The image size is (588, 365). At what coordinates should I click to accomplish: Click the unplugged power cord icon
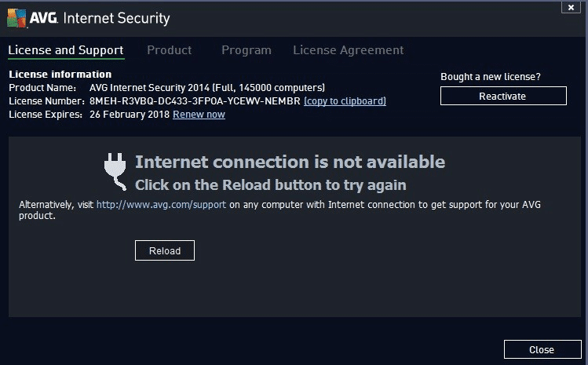click(x=116, y=171)
